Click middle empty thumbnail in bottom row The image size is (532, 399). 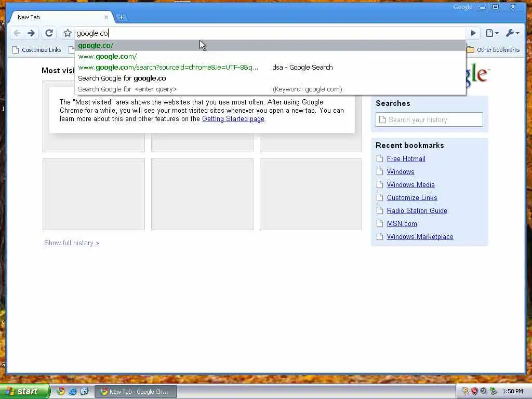tap(202, 194)
